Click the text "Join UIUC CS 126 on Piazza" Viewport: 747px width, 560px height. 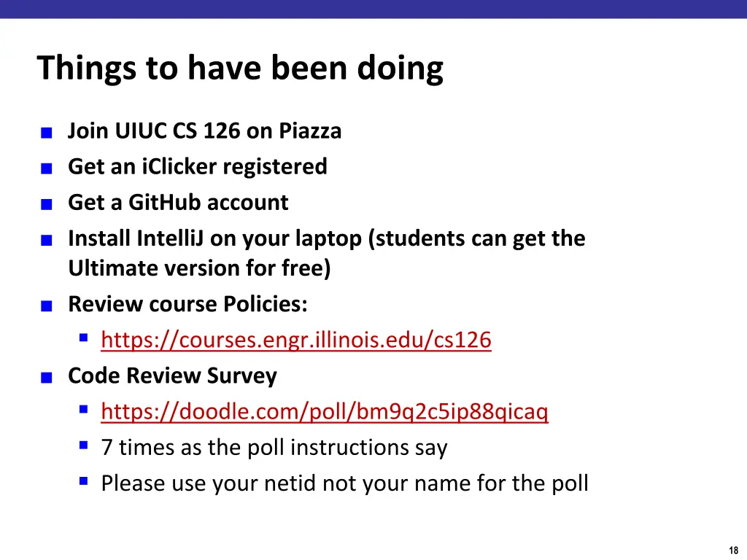pyautogui.click(x=205, y=131)
